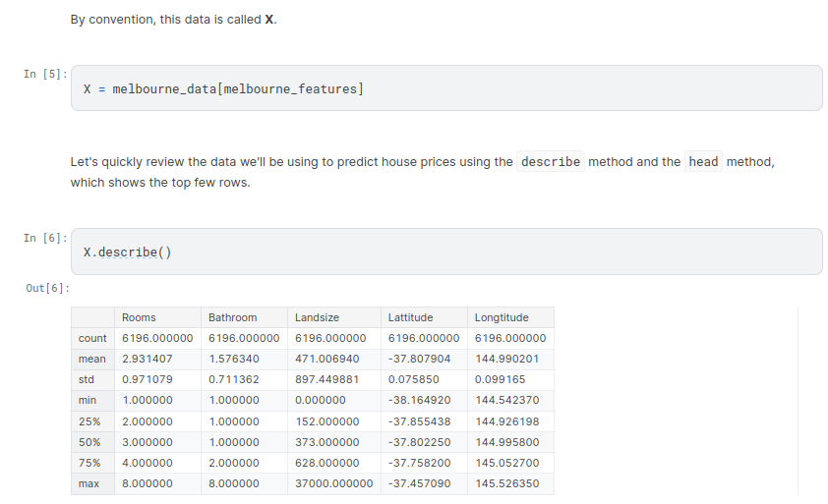Select the In [6] cell prompt
Viewport: 828px width, 504px height.
tap(45, 238)
